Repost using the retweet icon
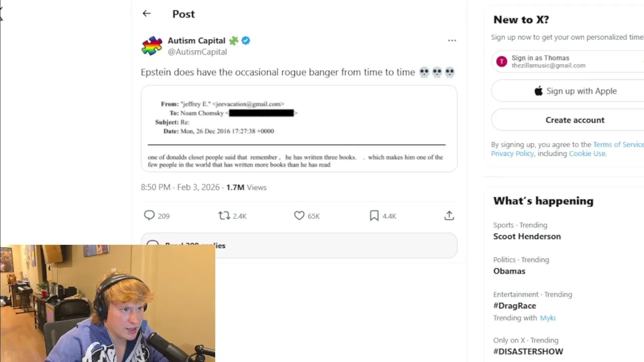 (x=224, y=216)
